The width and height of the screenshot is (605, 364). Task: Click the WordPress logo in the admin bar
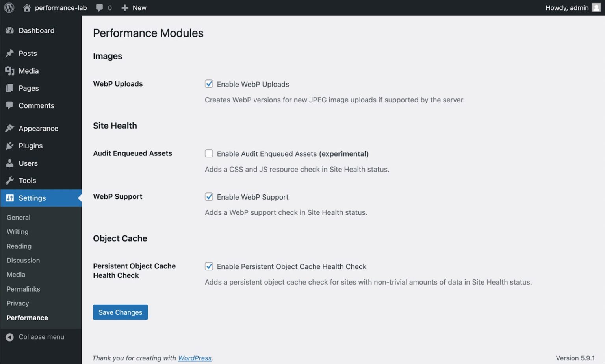click(9, 7)
